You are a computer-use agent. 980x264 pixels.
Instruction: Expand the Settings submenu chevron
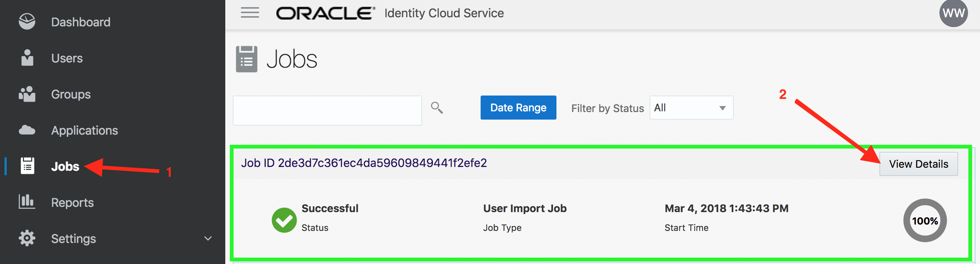click(x=208, y=238)
